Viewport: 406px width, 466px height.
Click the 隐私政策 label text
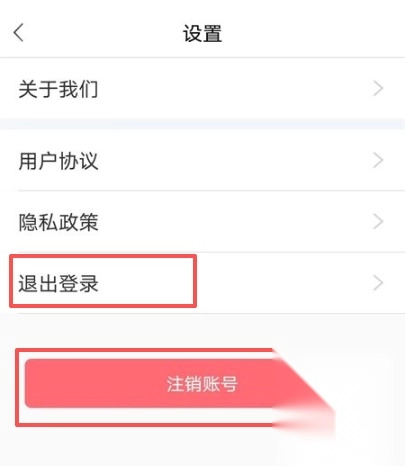point(59,222)
